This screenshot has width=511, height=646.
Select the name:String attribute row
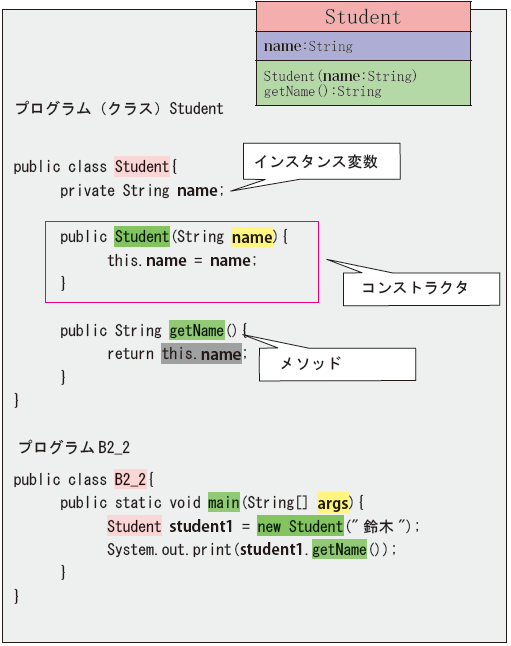(x=363, y=46)
